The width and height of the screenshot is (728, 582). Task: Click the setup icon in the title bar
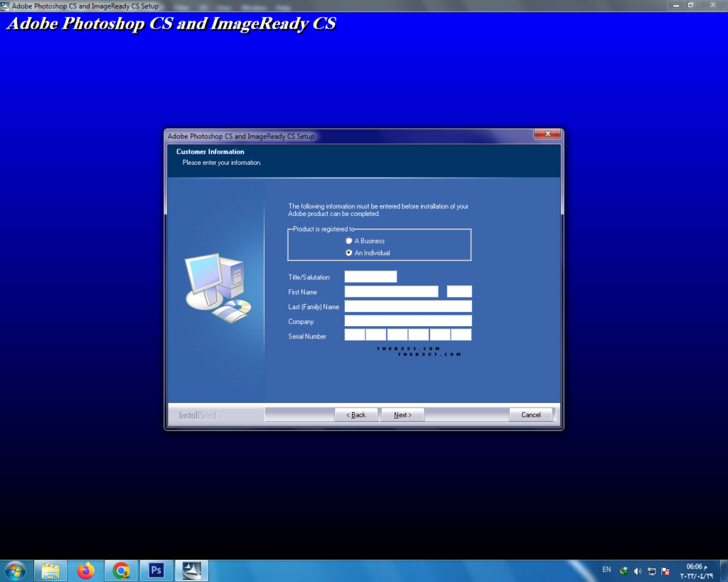pos(5,6)
